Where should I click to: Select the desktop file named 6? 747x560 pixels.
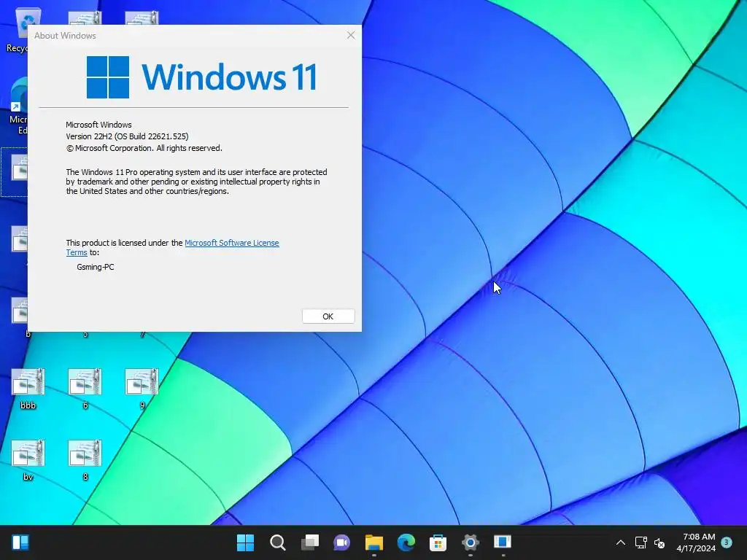(x=85, y=389)
